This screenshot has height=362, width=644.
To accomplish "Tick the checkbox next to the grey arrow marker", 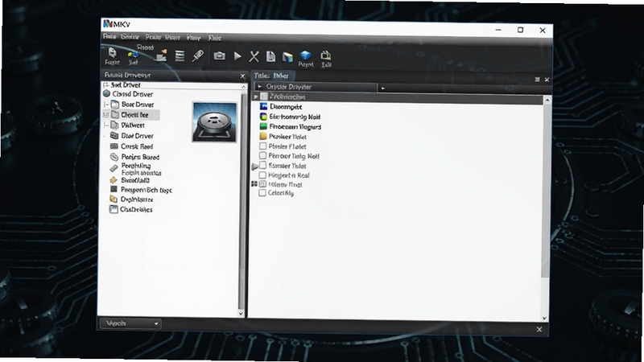I will tap(263, 166).
